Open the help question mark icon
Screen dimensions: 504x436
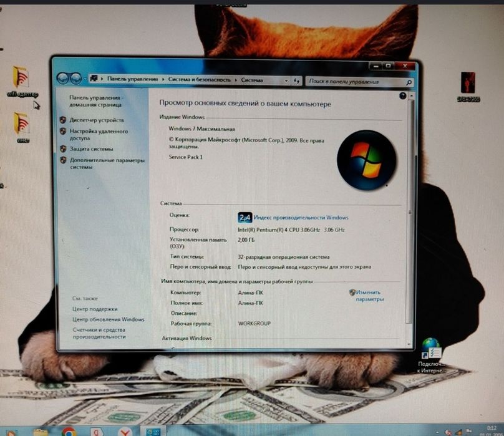[402, 95]
